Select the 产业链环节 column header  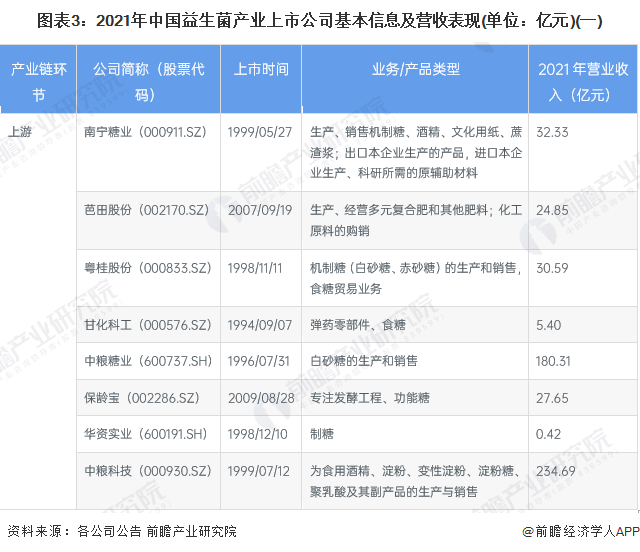coord(39,82)
